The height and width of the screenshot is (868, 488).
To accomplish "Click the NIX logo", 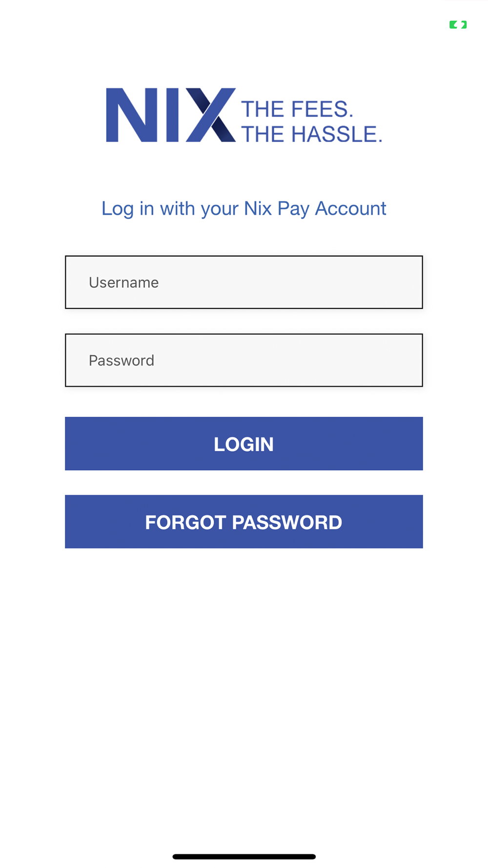I will pyautogui.click(x=244, y=115).
